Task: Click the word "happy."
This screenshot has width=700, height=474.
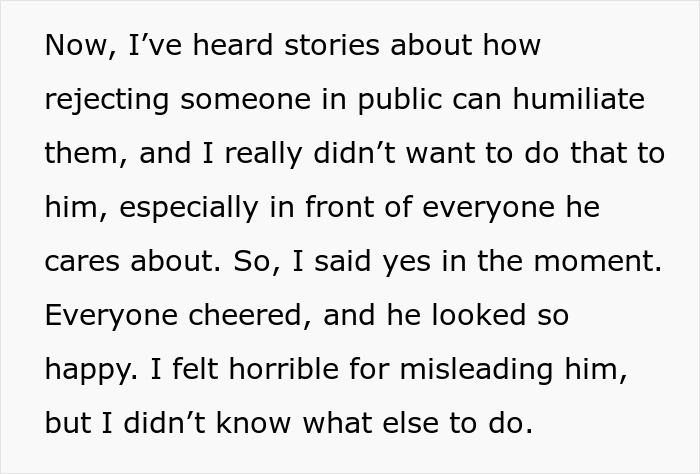Action: [91, 370]
